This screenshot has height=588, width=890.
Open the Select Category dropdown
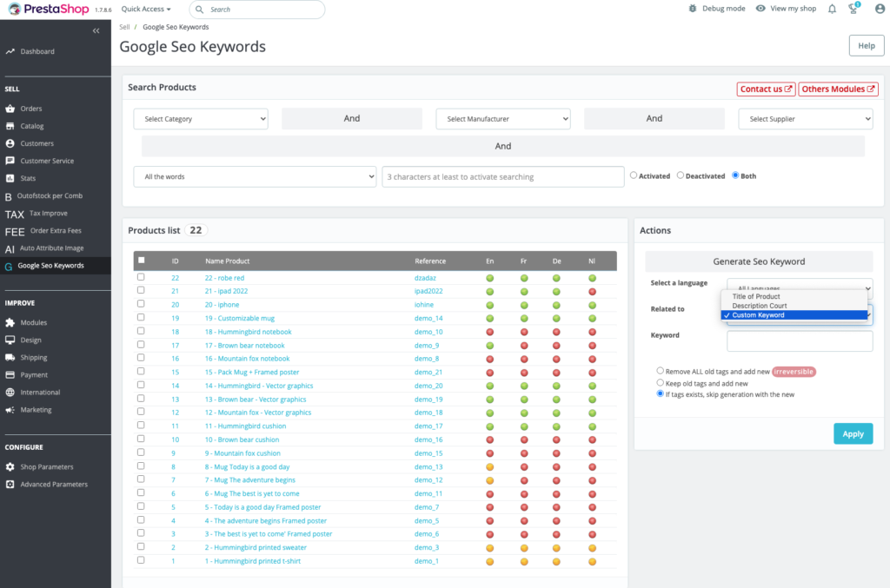tap(201, 119)
